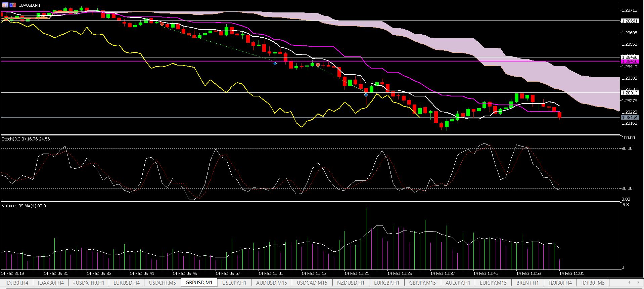
Task: Select the Stoch(3,3,3) indicator label
Action: click(26, 139)
